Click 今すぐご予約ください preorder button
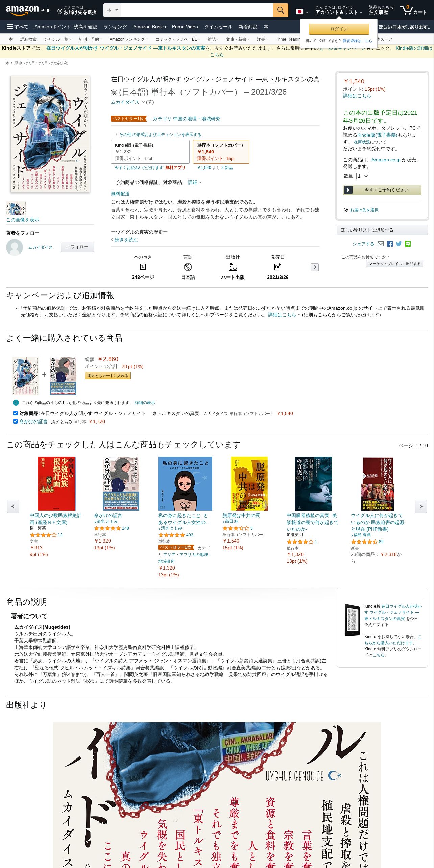This screenshot has width=434, height=868. coord(382,190)
